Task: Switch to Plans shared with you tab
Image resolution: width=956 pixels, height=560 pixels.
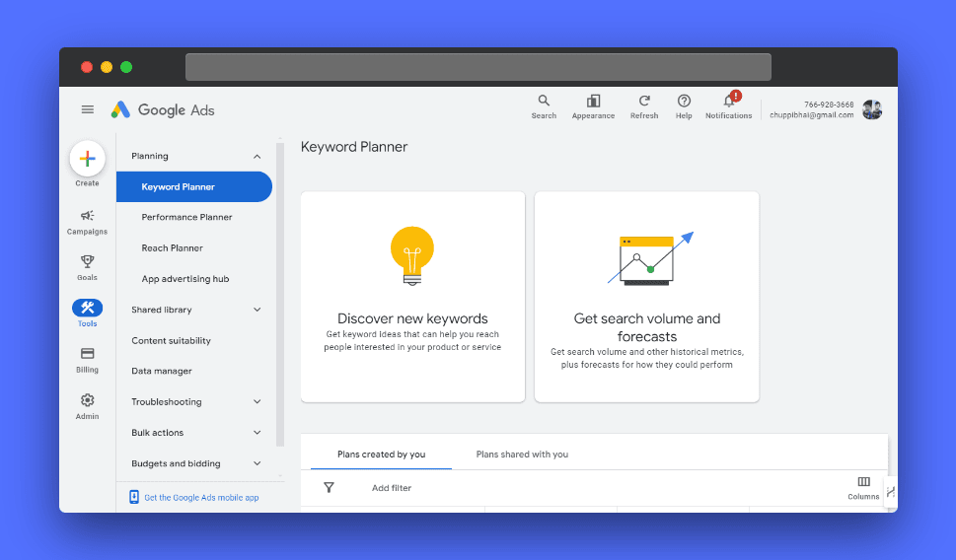Action: pyautogui.click(x=522, y=454)
